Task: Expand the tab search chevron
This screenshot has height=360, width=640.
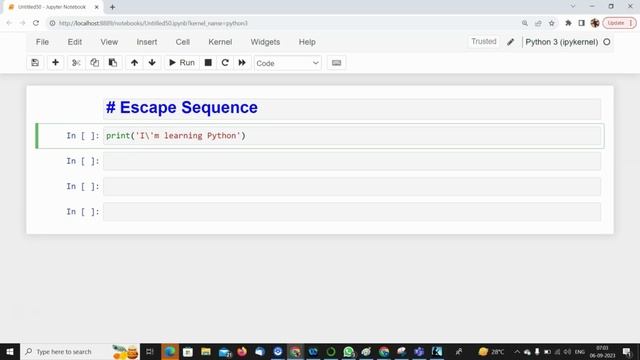Action: [573, 6]
